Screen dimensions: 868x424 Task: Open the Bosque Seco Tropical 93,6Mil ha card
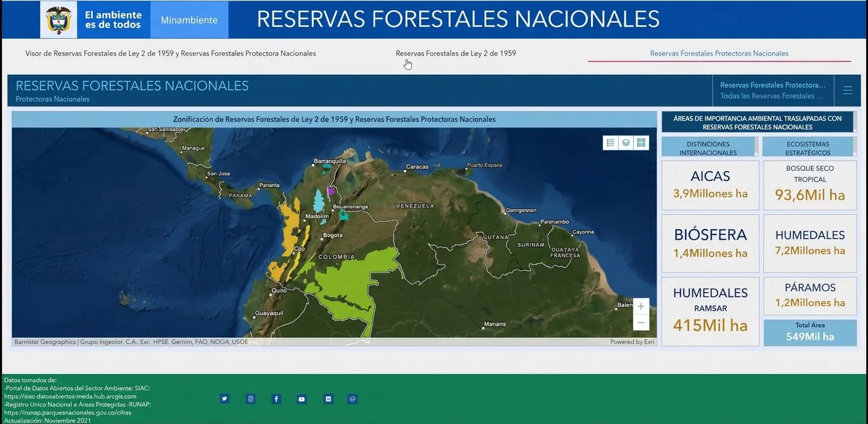810,185
